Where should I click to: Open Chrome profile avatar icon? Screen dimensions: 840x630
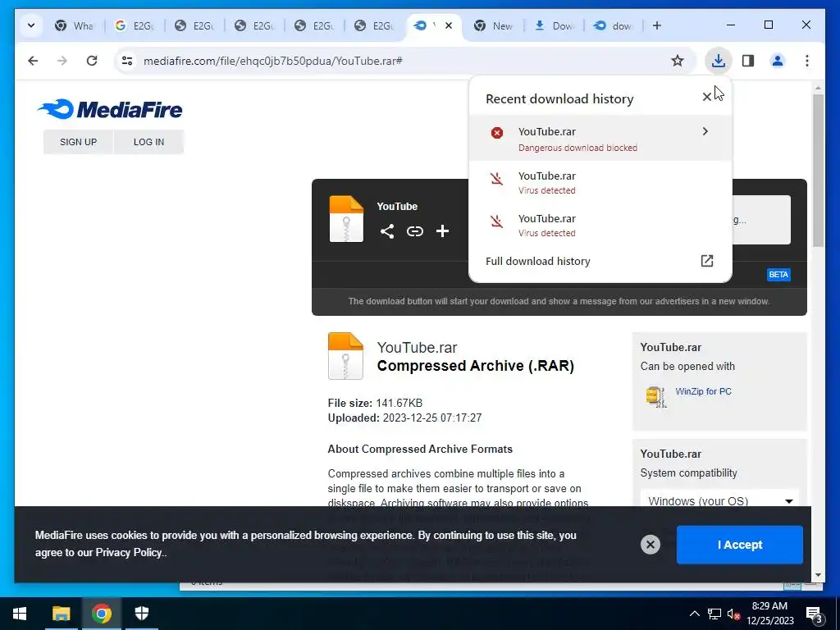[x=778, y=61]
